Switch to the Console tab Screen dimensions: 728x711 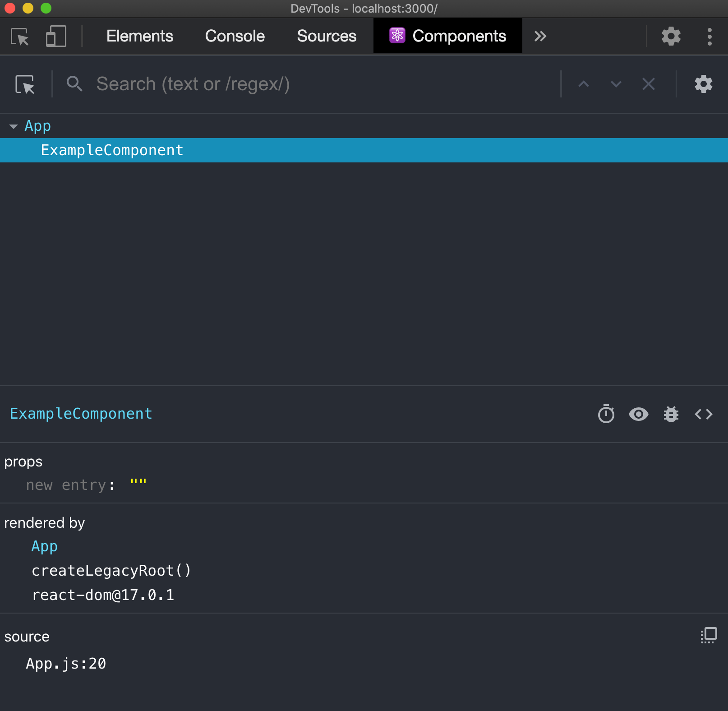coord(235,36)
